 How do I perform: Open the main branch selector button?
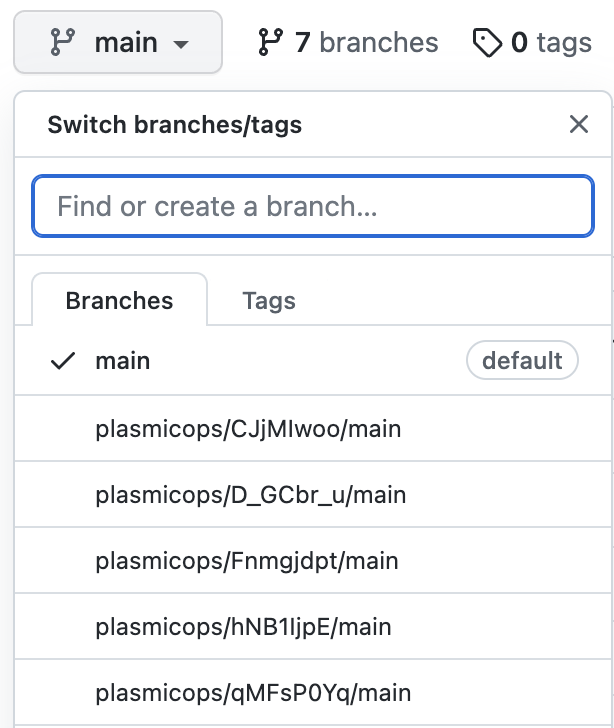[118, 43]
